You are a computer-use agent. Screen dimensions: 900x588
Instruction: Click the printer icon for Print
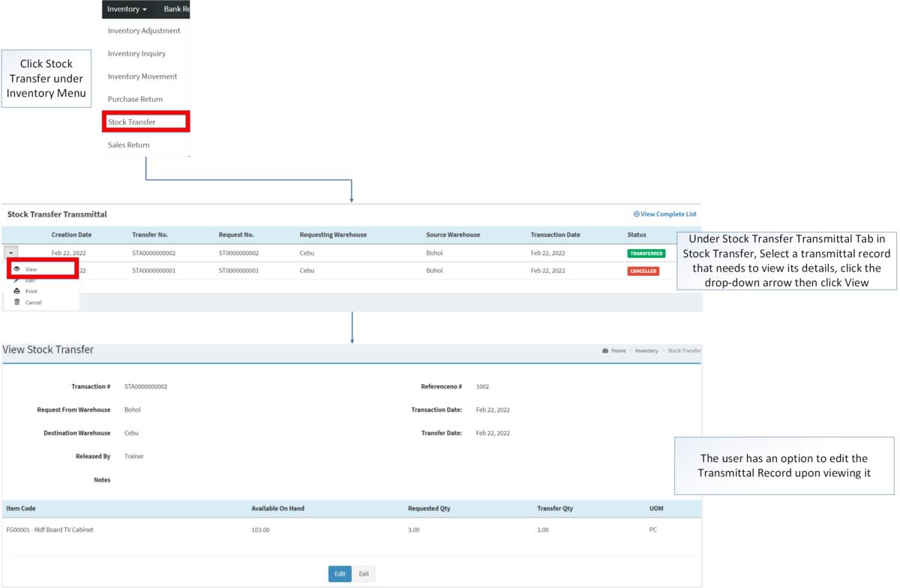[16, 291]
